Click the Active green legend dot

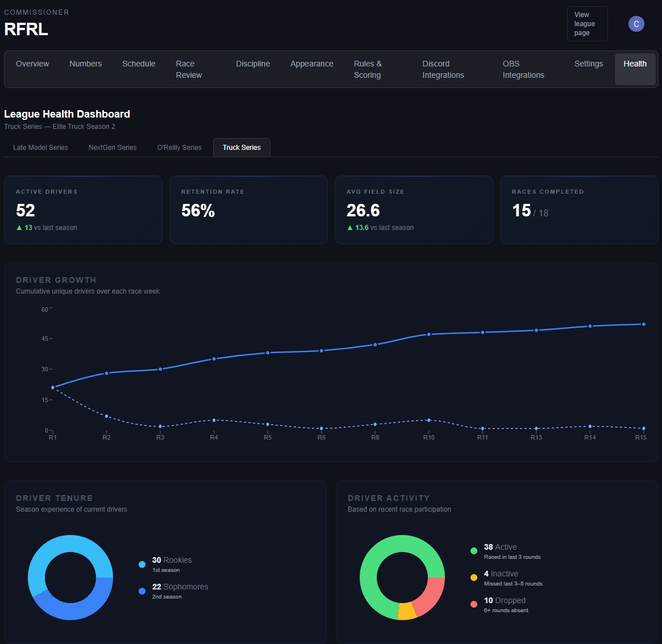[474, 551]
